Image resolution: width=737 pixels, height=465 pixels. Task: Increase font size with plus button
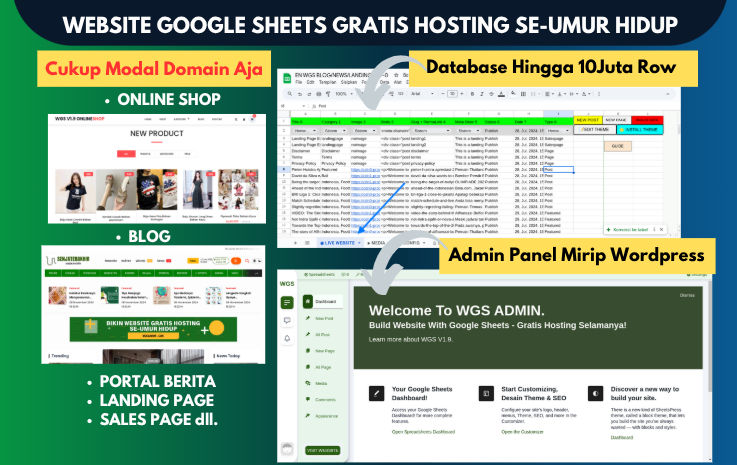(462, 94)
